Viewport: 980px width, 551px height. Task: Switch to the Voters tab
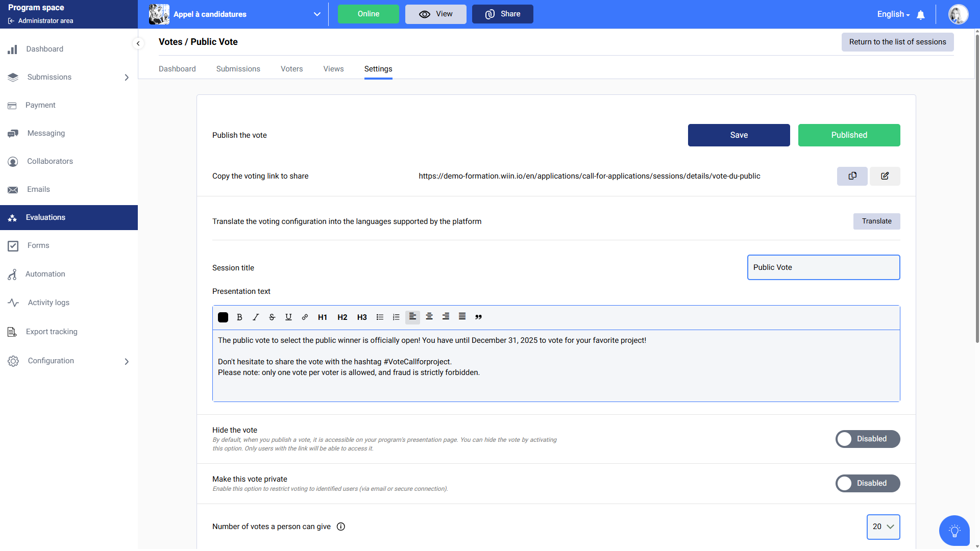point(291,69)
